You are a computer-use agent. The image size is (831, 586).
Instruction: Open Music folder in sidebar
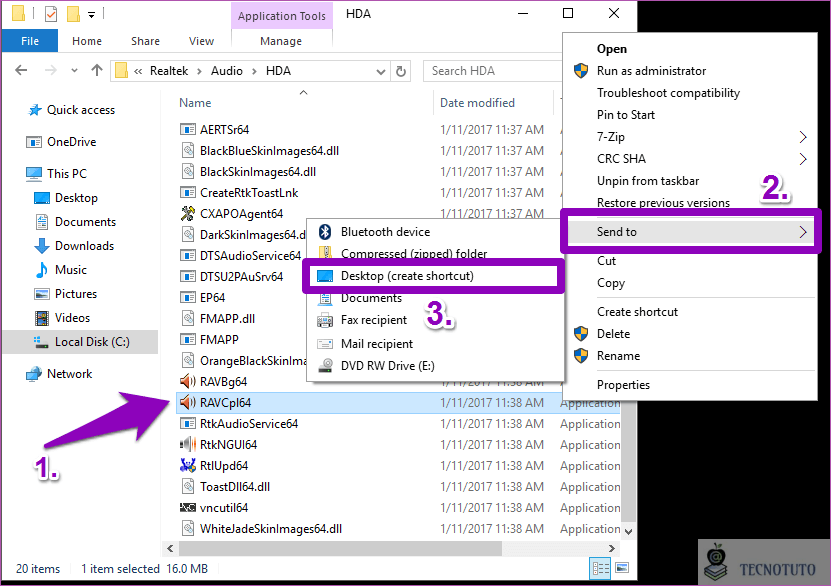point(60,270)
